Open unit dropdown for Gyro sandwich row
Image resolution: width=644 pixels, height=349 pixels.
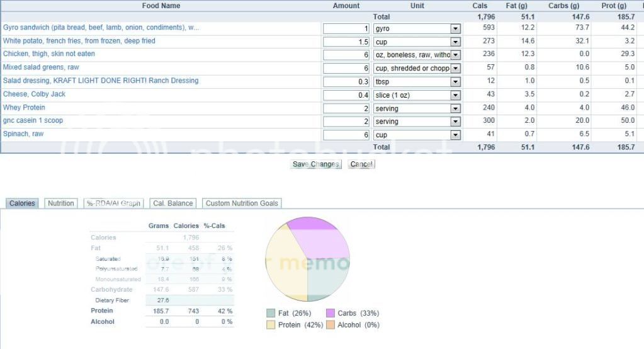click(455, 29)
